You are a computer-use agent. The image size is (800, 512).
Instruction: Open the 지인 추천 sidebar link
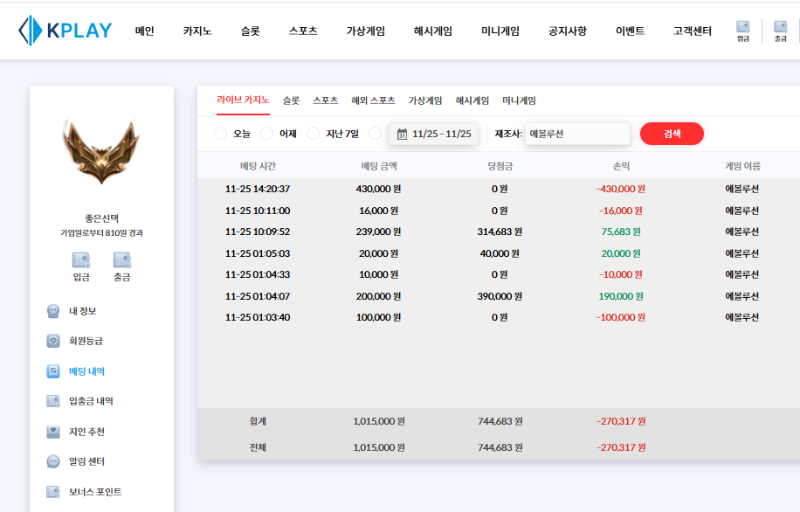point(87,431)
